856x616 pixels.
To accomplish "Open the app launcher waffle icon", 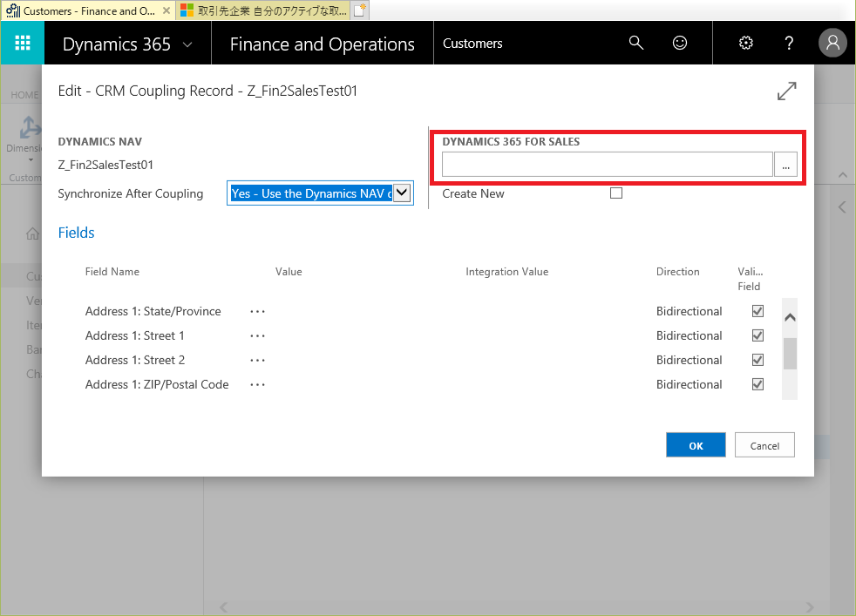I will tap(23, 43).
